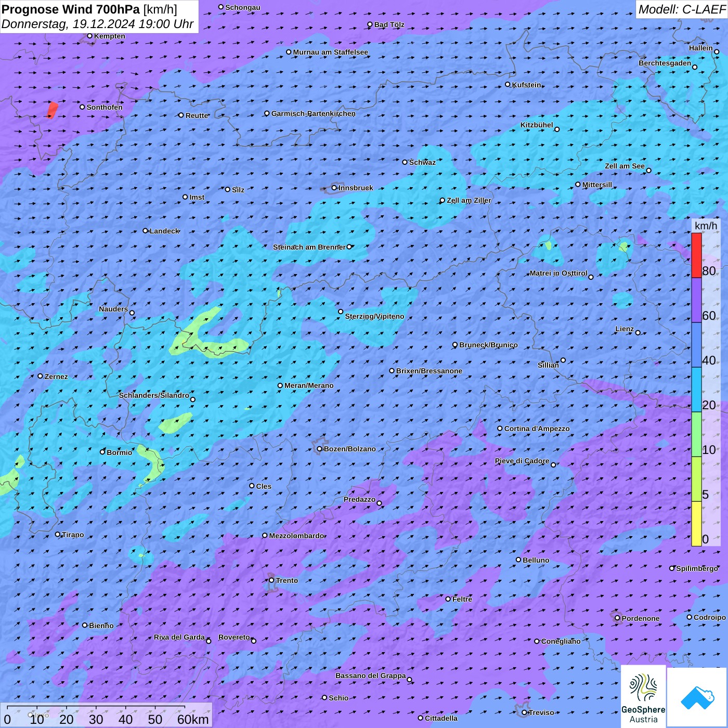Click the 'Kitzbühel' label
Screen dimensions: 728x728
[537, 125]
